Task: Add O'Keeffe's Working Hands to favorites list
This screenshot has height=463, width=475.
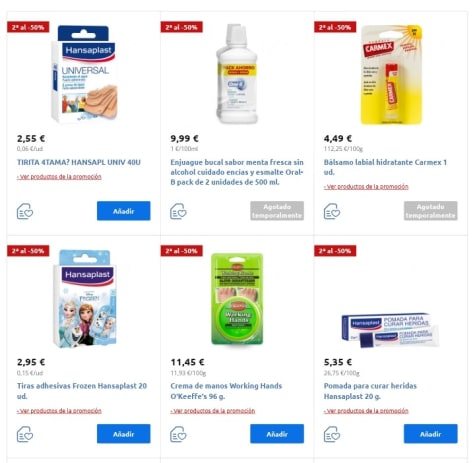Action: pos(178,434)
